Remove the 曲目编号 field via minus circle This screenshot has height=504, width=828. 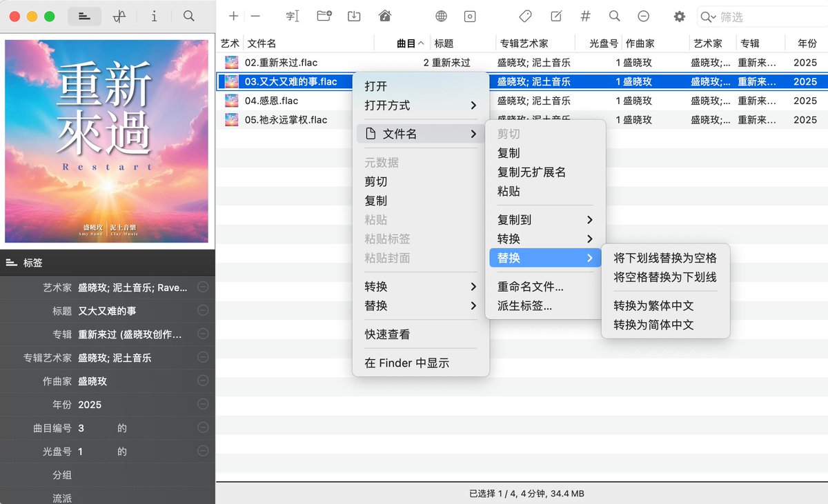[203, 427]
